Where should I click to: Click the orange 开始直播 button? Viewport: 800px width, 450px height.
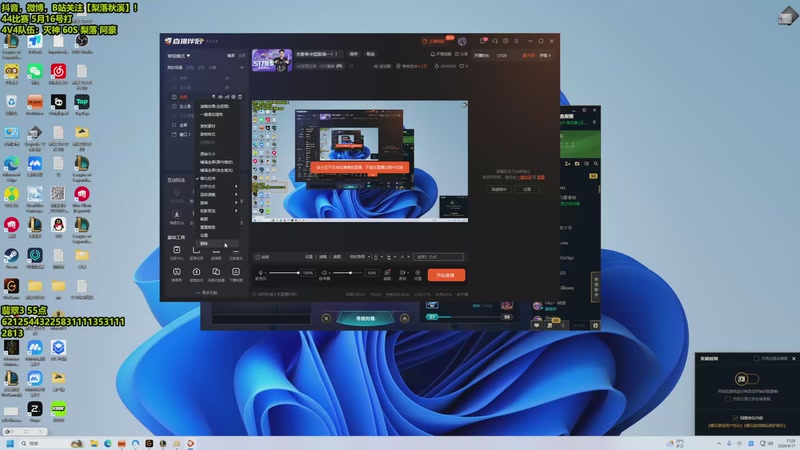coord(446,275)
